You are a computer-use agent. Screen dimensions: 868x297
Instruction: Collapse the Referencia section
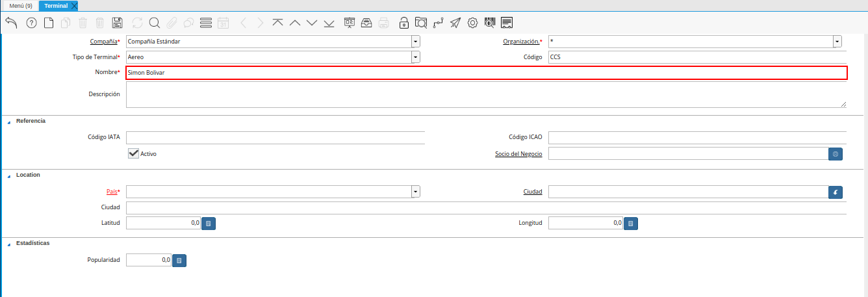point(9,122)
